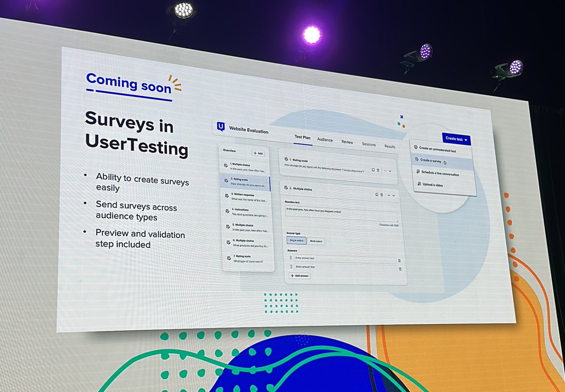This screenshot has width=565, height=392.
Task: Move the Multiple choice question card down
Action: click(x=394, y=195)
